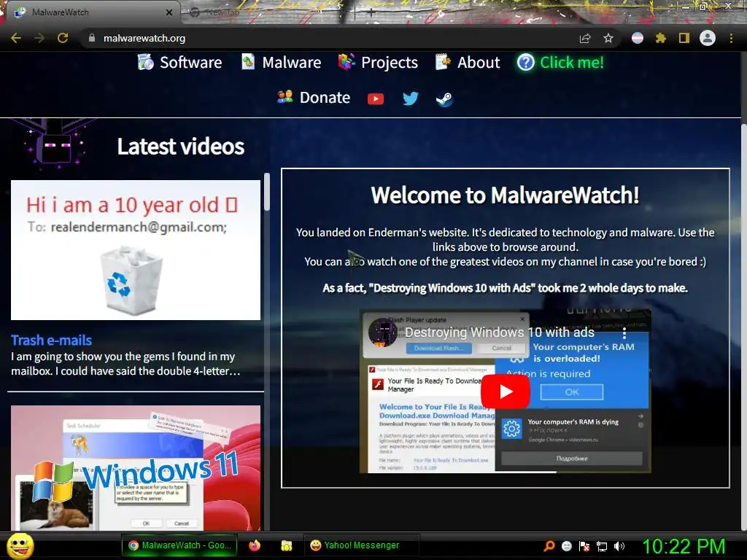
Task: Open the embedded video's channel avatar
Action: (382, 332)
